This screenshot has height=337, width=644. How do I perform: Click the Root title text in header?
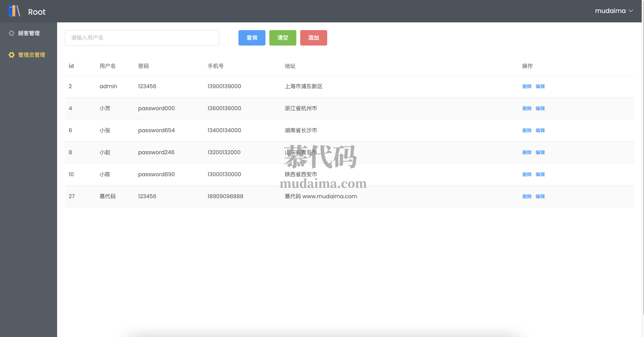pyautogui.click(x=37, y=12)
